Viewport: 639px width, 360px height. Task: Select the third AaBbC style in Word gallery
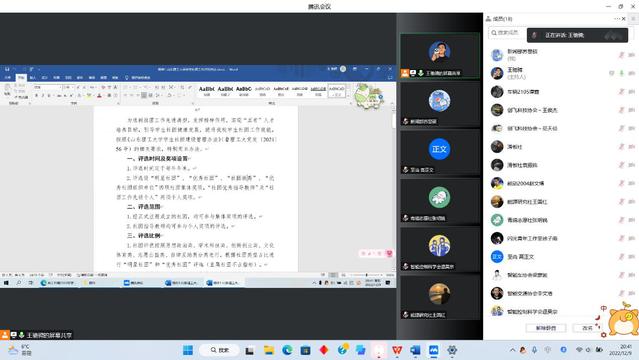click(244, 91)
